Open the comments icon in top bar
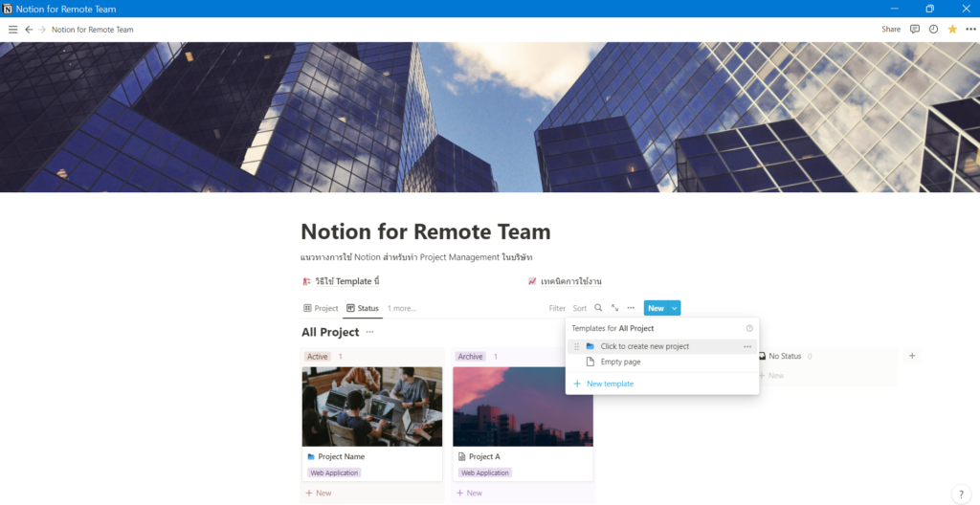The image size is (980, 505). [x=915, y=29]
